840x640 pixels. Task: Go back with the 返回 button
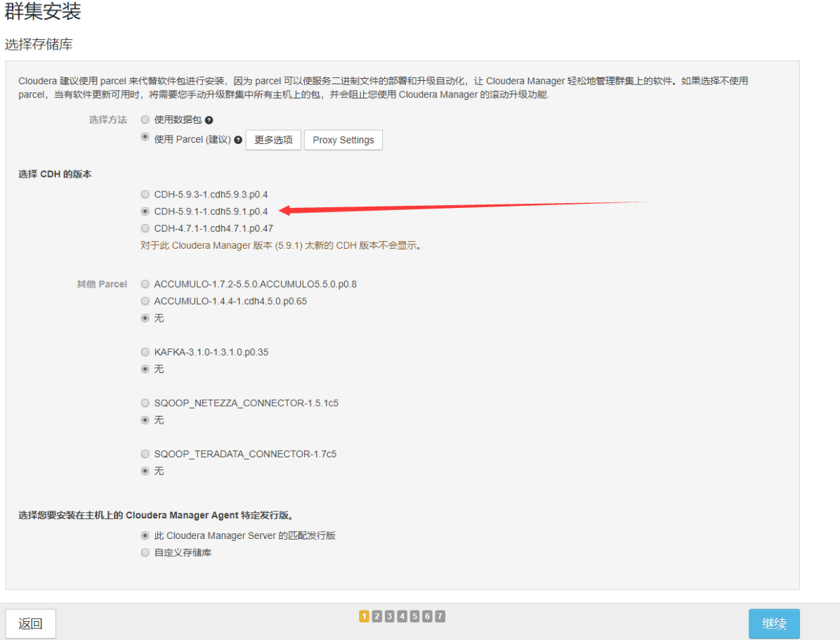tap(30, 623)
